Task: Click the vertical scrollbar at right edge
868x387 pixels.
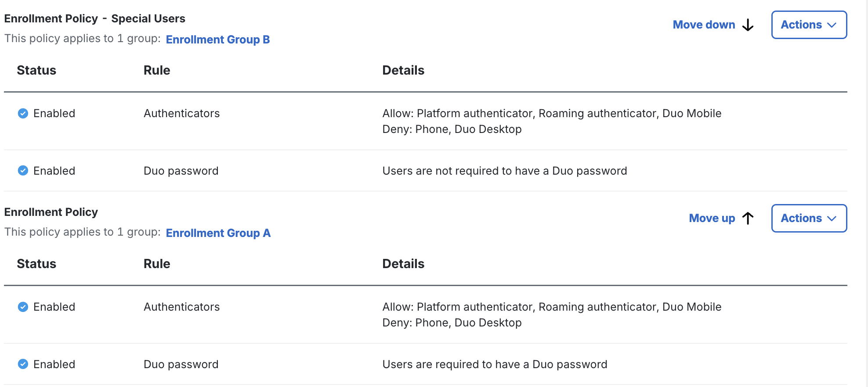Action: pos(864,193)
